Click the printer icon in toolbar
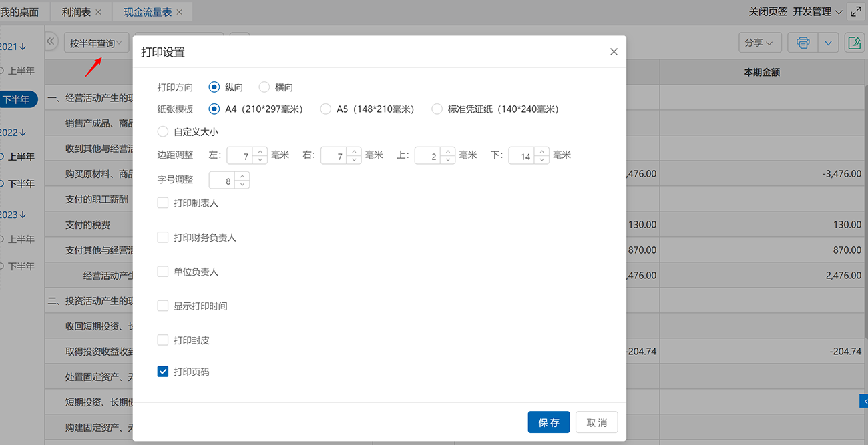 tap(803, 43)
